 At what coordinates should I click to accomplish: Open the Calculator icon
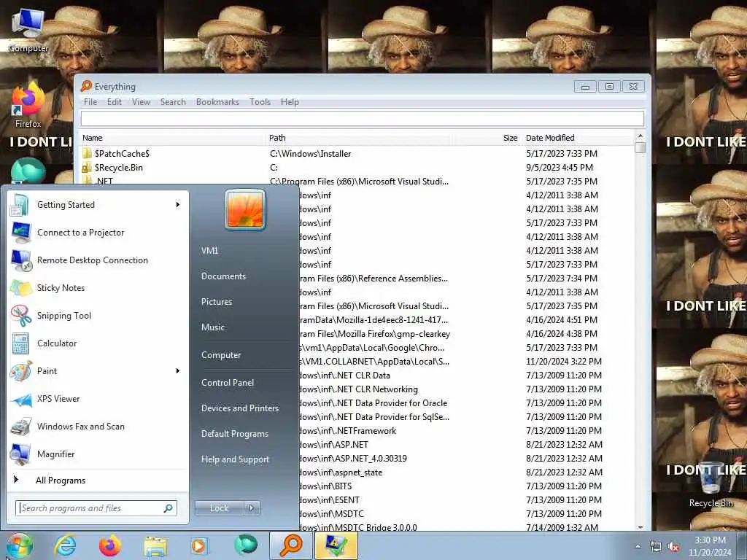pyautogui.click(x=20, y=343)
